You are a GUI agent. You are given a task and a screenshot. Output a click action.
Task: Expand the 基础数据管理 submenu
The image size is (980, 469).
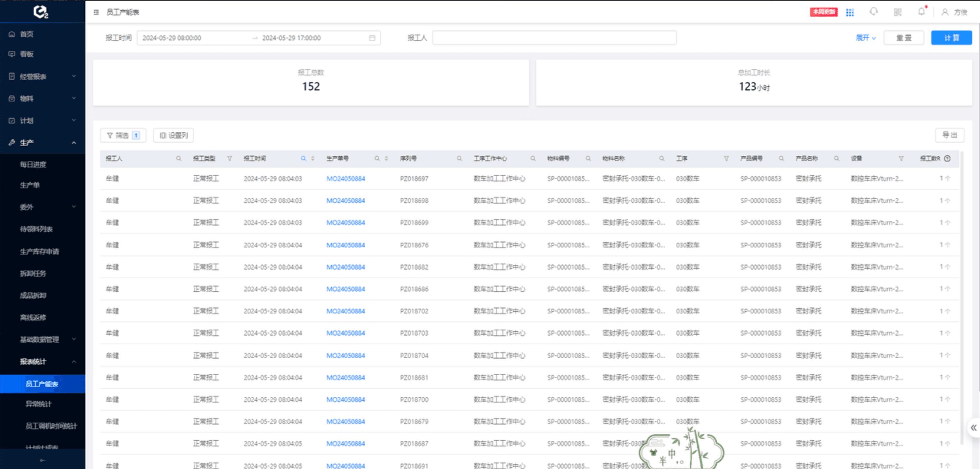pyautogui.click(x=43, y=339)
